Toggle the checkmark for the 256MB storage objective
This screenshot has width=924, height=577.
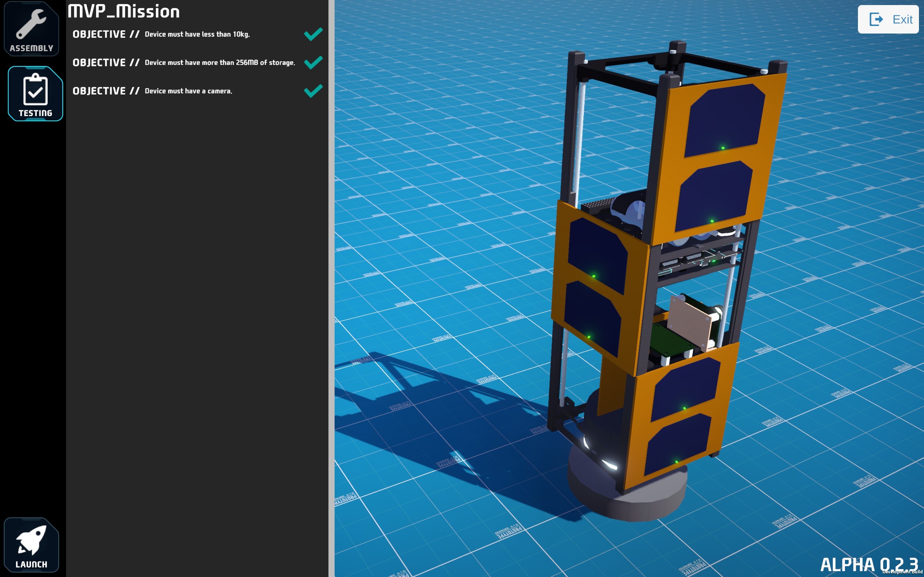coord(312,62)
